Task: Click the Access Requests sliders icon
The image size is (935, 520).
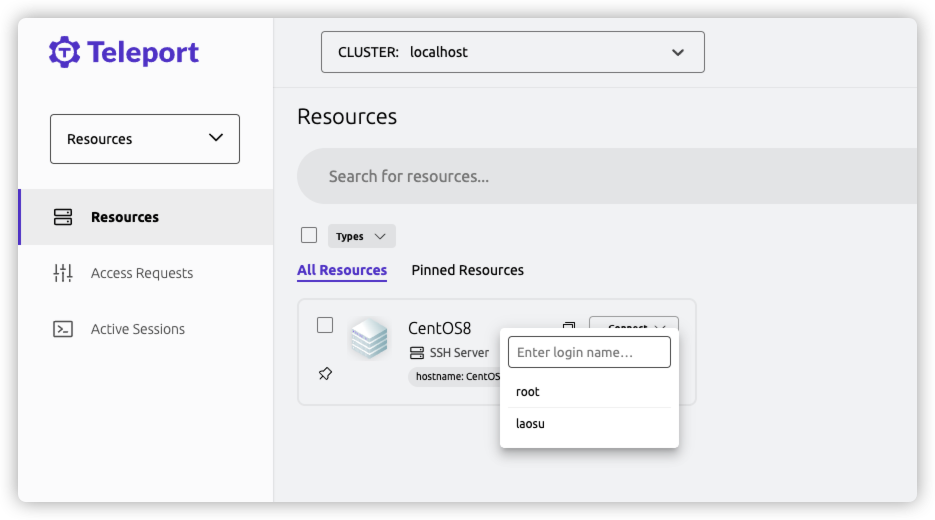Action: (x=63, y=273)
